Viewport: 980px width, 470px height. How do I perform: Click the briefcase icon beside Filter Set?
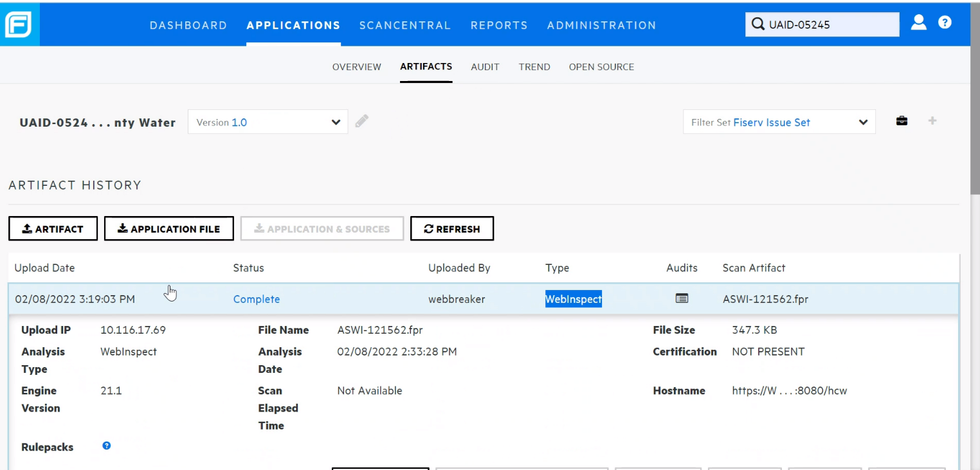(902, 121)
